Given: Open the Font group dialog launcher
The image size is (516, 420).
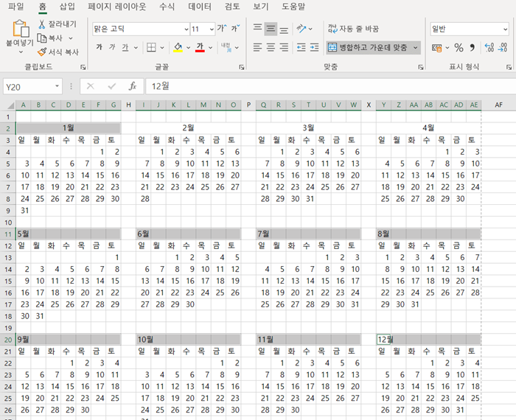Looking at the screenshot, I should tap(242, 67).
